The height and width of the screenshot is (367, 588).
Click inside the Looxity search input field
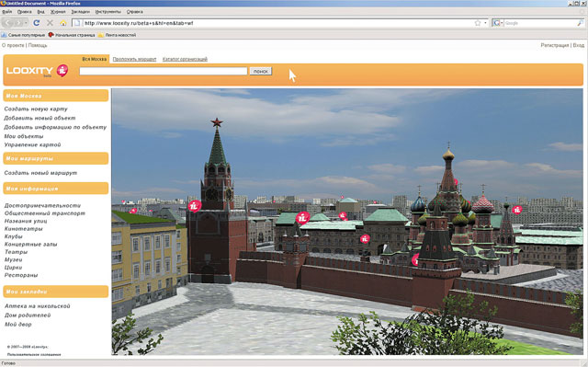click(164, 71)
